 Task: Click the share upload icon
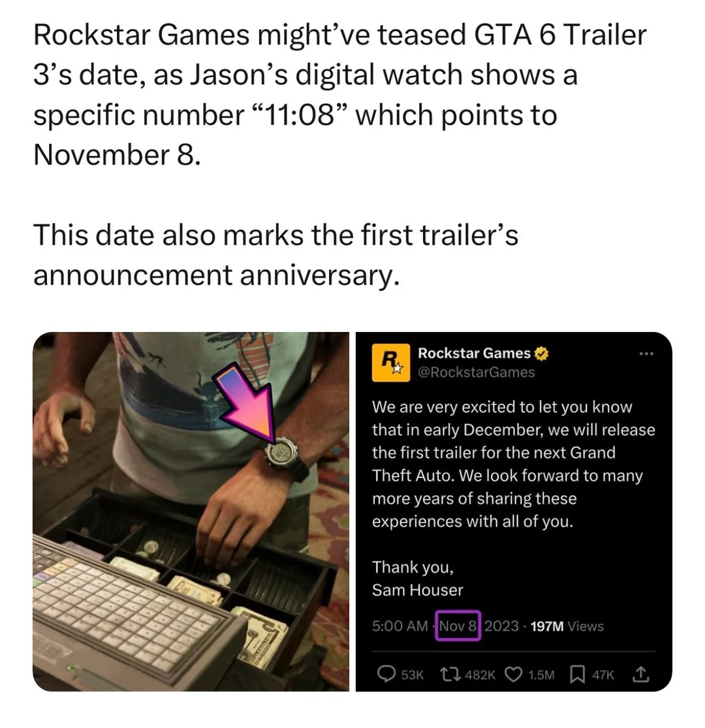640,674
